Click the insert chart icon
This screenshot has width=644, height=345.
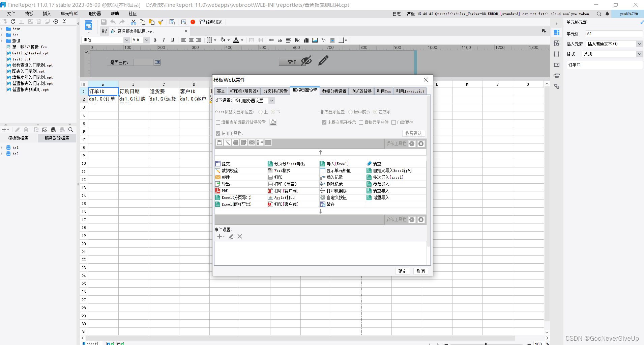(x=306, y=40)
